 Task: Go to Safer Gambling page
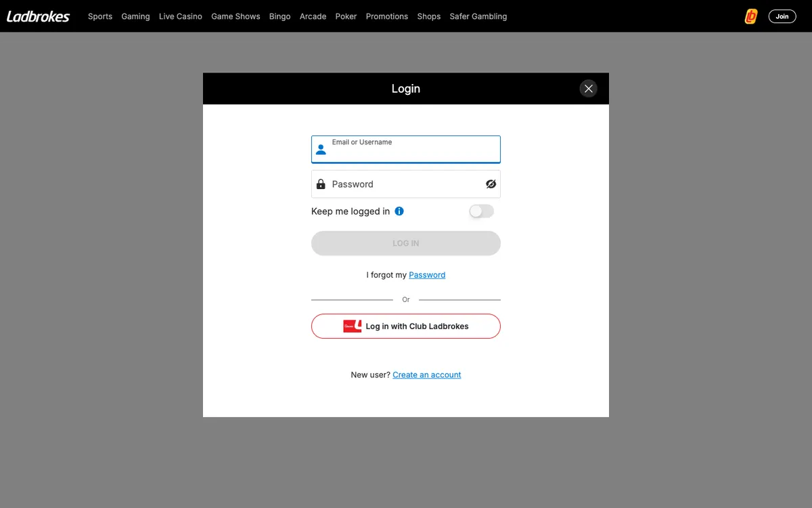click(478, 16)
